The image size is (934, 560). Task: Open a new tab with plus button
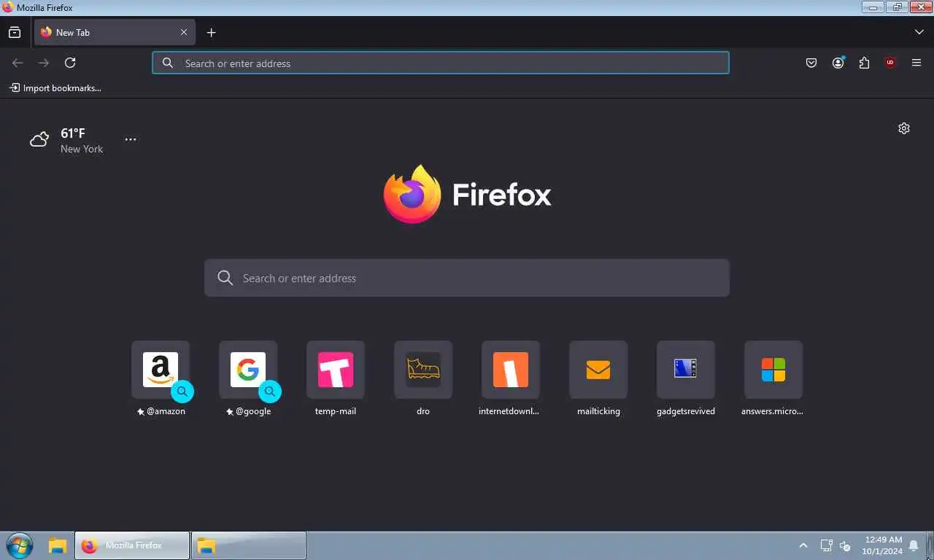211,32
